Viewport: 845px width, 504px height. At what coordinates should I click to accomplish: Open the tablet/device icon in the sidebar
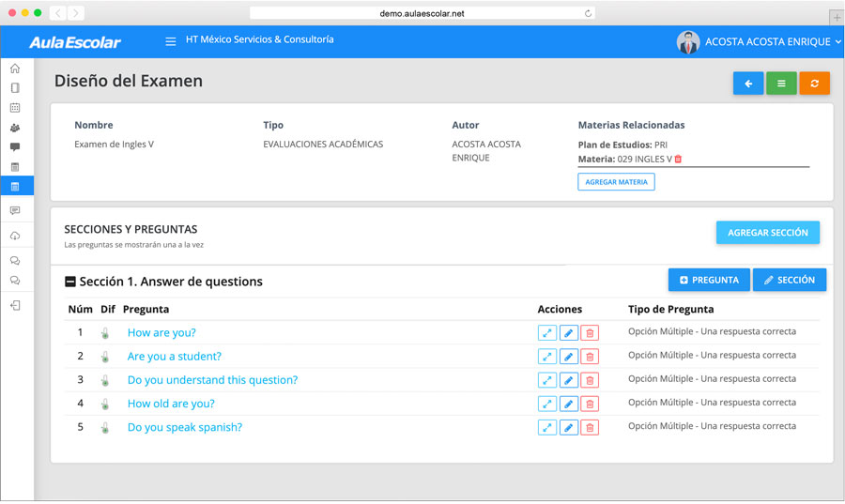tap(15, 88)
